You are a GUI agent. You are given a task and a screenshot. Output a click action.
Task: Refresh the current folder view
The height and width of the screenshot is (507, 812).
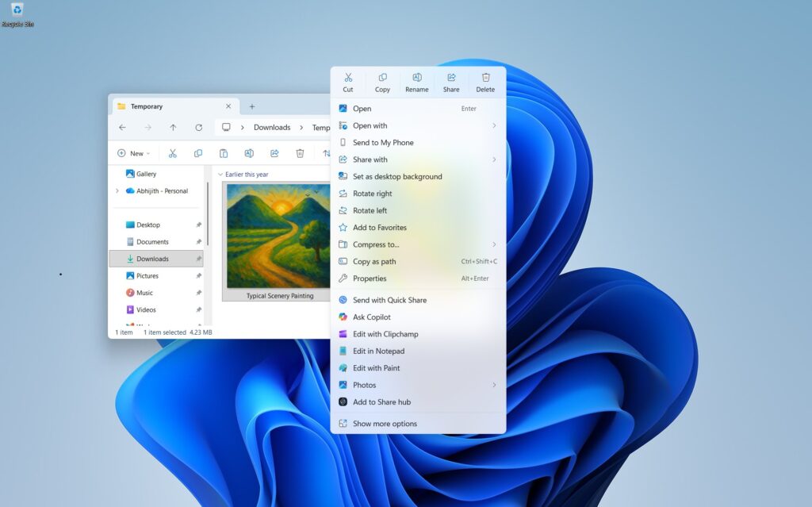pos(197,127)
